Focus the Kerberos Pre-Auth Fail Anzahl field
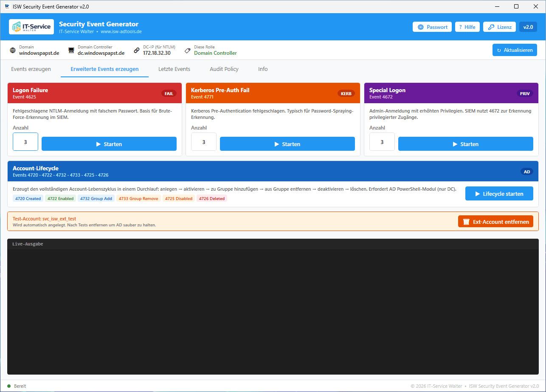Screen dimensions: 546x392 (x=204, y=142)
